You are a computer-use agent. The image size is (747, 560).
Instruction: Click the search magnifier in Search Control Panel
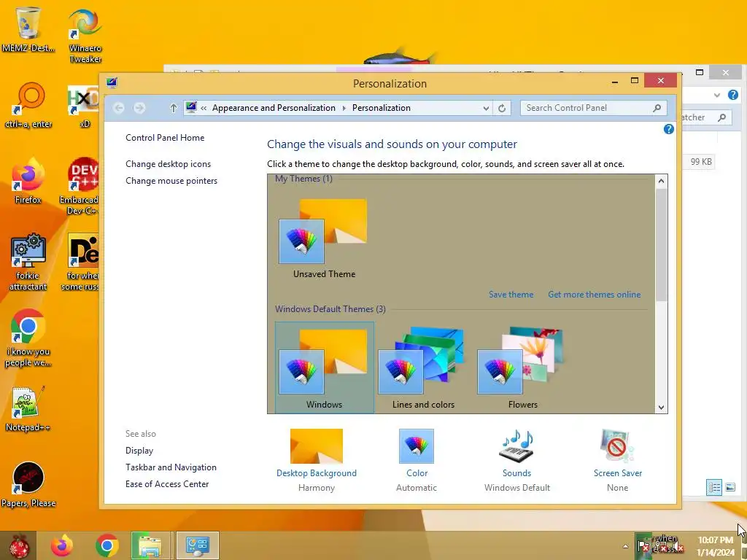[657, 108]
